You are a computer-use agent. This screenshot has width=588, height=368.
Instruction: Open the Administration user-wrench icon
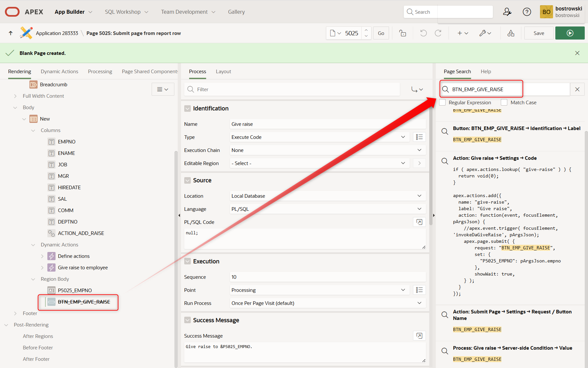(507, 12)
